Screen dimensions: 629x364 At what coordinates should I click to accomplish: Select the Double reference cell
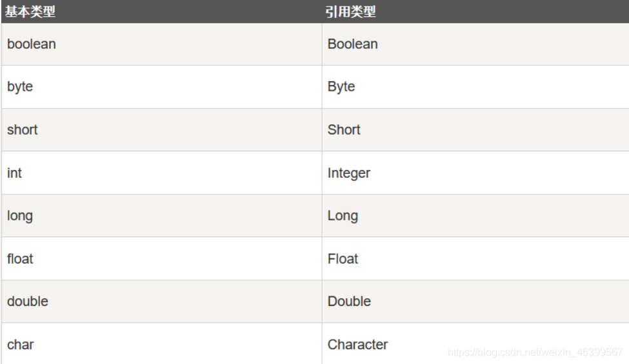point(475,302)
